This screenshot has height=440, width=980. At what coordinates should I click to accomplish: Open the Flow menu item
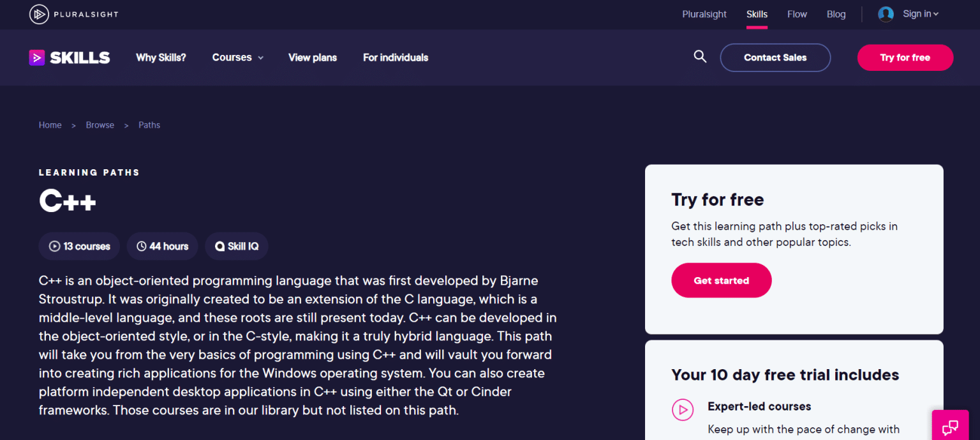click(797, 13)
